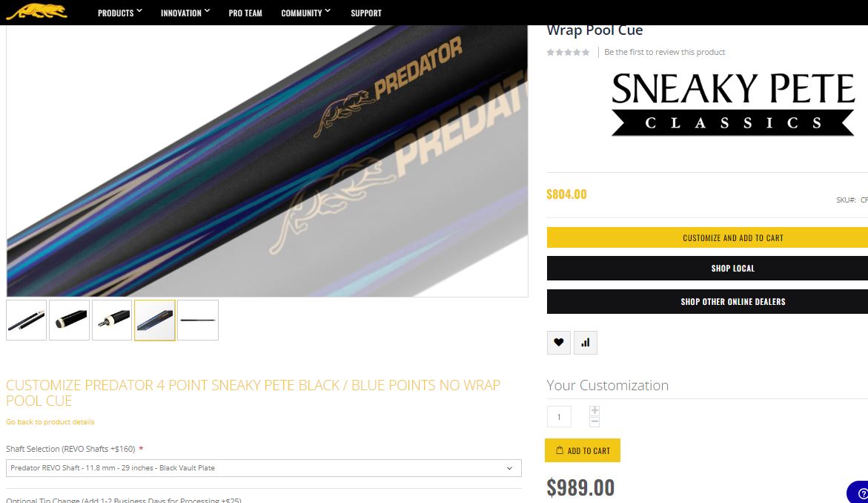Increase quantity with plus icon
Viewport: 868px width, 503px height.
[594, 410]
